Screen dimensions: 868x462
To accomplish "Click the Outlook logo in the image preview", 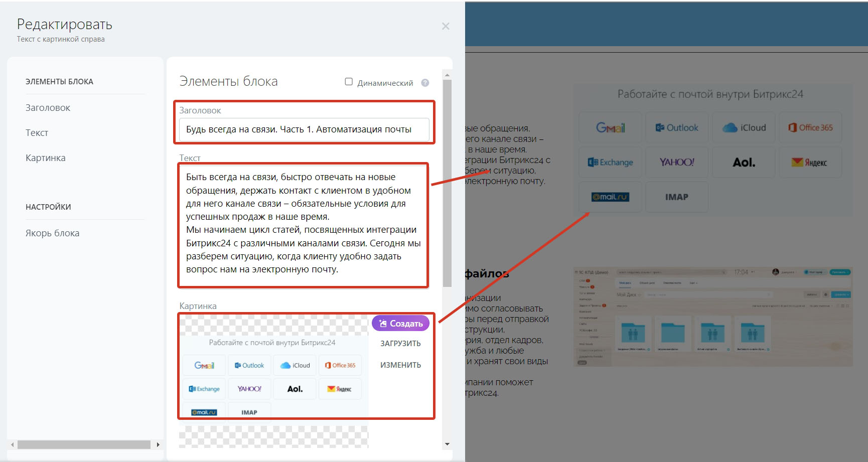I will tap(249, 365).
